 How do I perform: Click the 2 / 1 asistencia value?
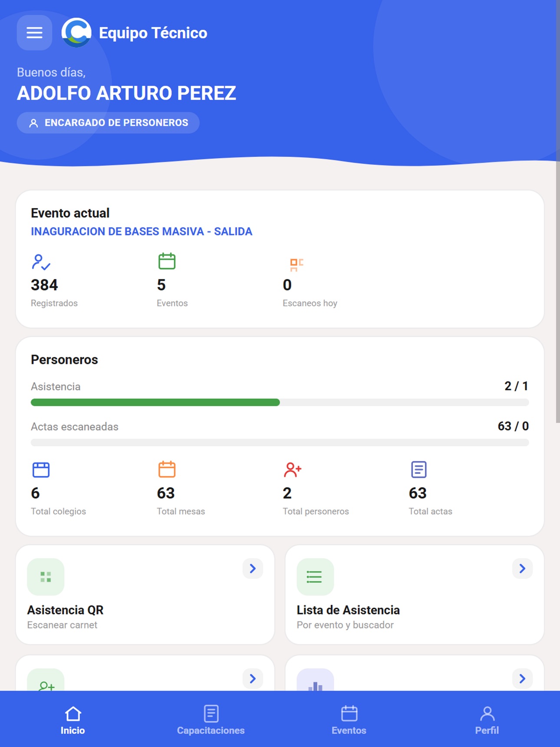coord(516,386)
